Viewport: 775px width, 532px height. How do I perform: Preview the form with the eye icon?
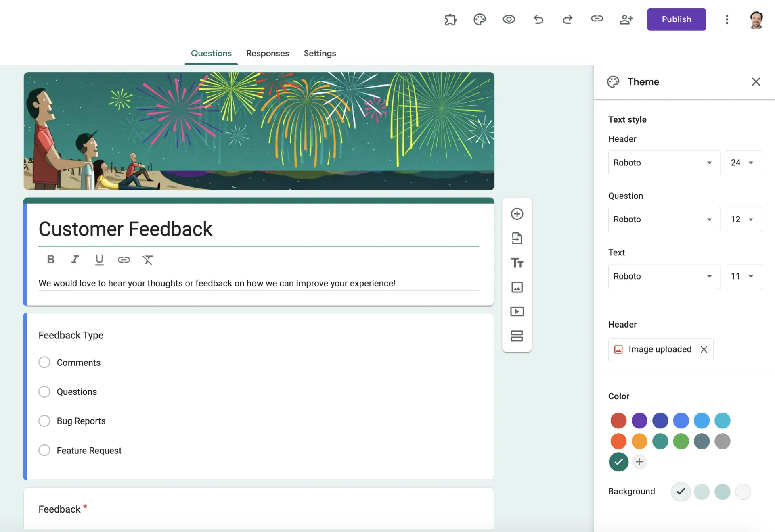(509, 19)
